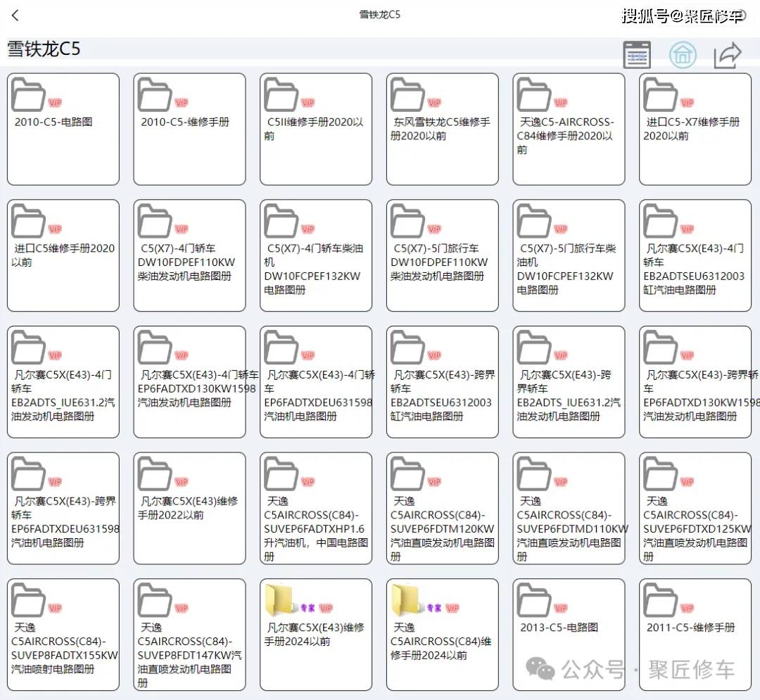Open 凡尔赛C5X(E43)-4门轿车 EB2ADTS_IUE631.2 folder
Viewport: 760px width, 700px height.
pos(63,382)
